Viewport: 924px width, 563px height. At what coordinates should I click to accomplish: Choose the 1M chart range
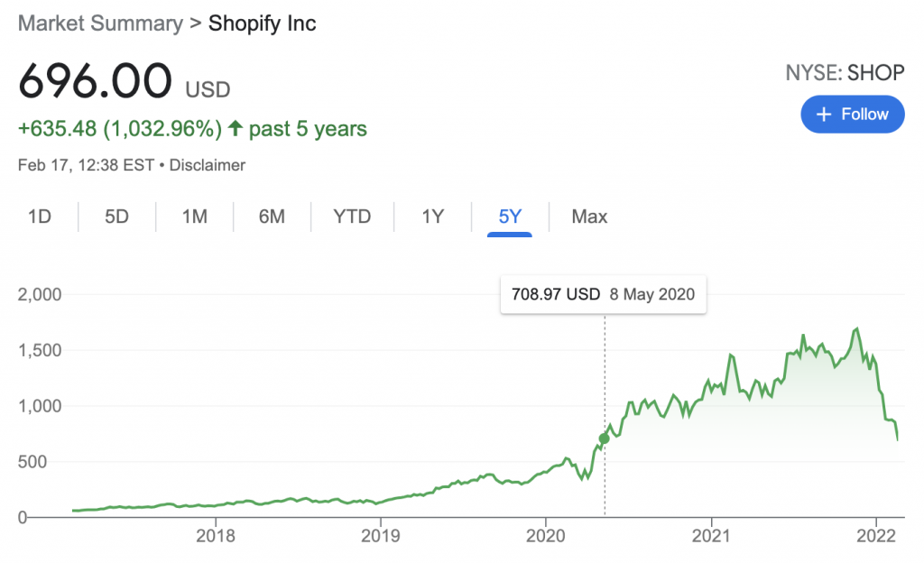(x=194, y=217)
